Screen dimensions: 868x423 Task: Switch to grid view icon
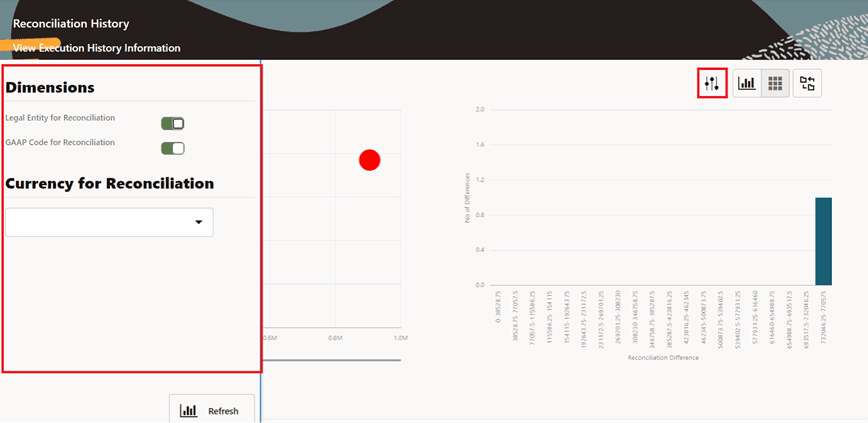coord(775,84)
